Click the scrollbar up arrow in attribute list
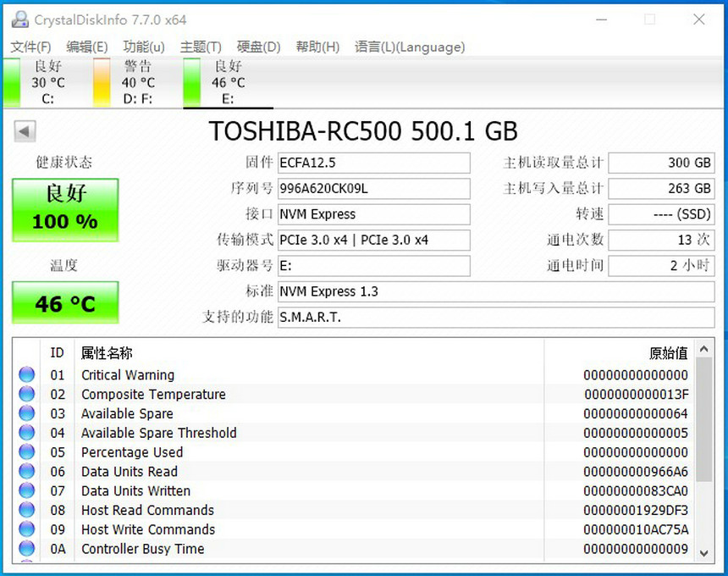 click(705, 349)
